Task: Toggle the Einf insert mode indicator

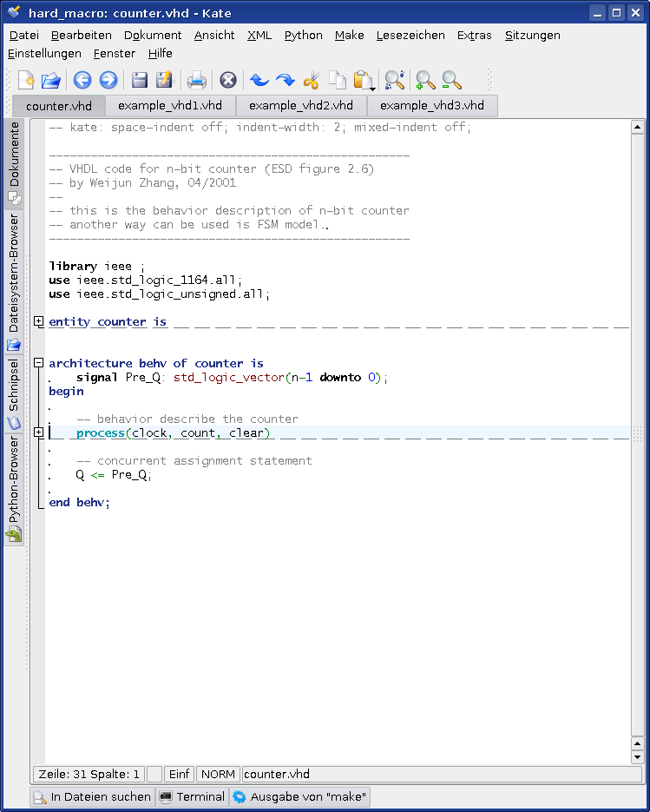Action: (179, 774)
